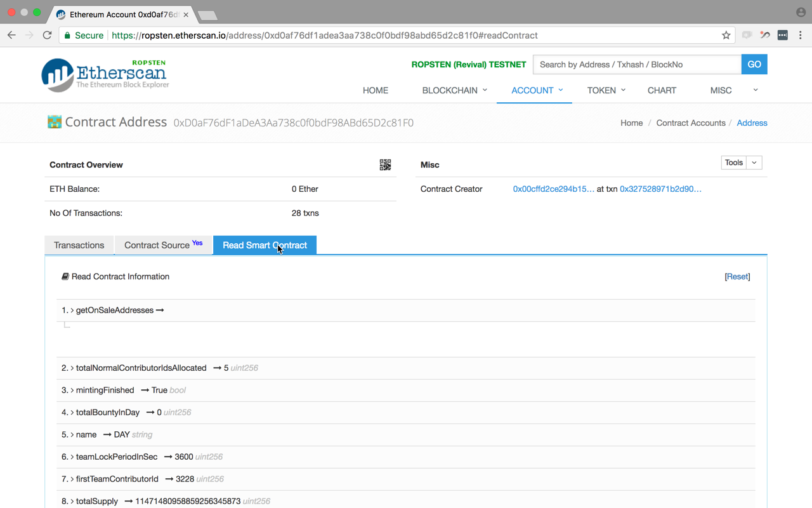812x508 pixels.
Task: Click the green secure padlock icon
Action: (68, 36)
